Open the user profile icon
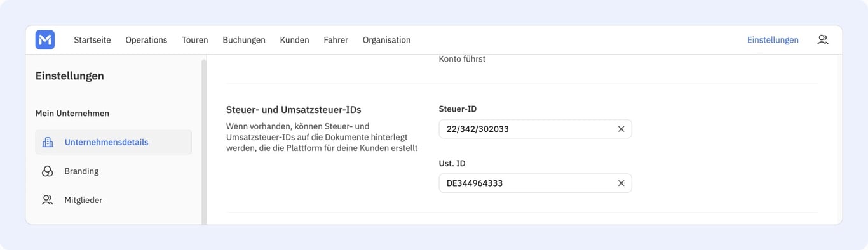Viewport: 868px width, 250px height. point(823,40)
